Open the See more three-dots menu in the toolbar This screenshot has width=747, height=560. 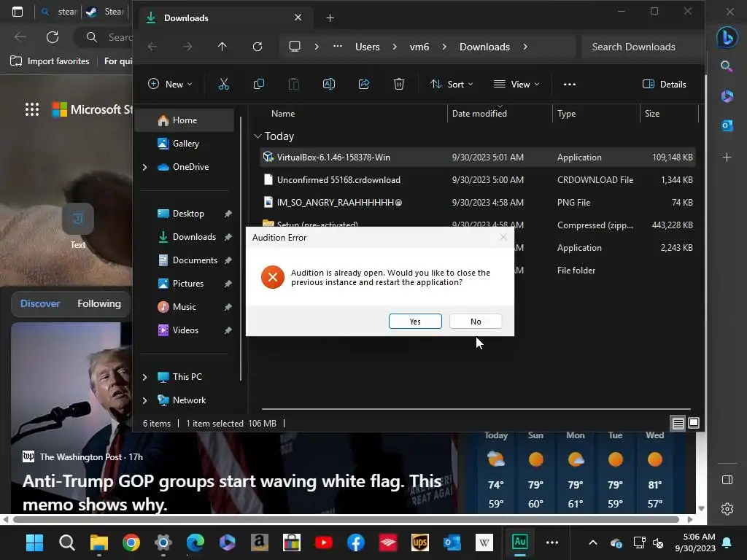[569, 85]
